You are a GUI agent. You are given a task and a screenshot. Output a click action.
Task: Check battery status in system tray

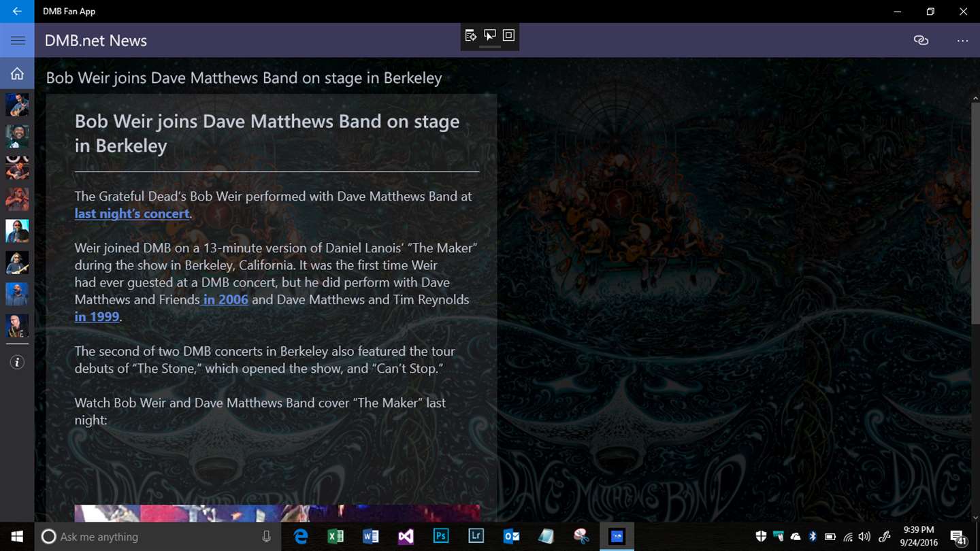(830, 537)
